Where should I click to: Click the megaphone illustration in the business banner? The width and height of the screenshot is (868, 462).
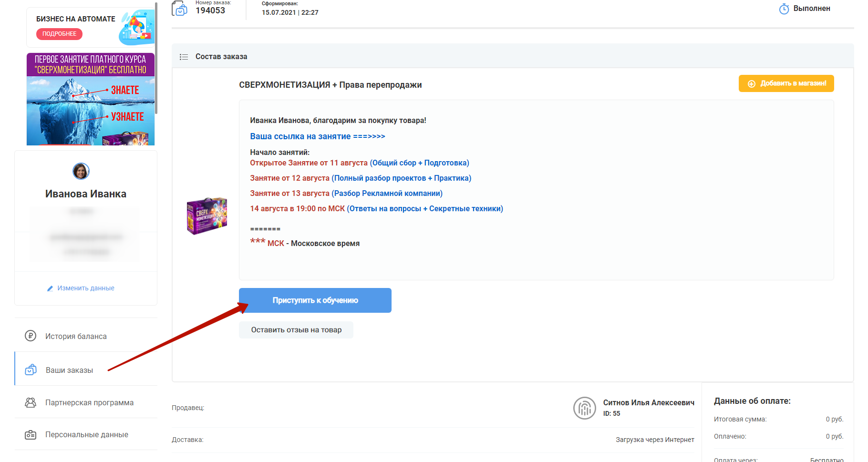(x=136, y=27)
